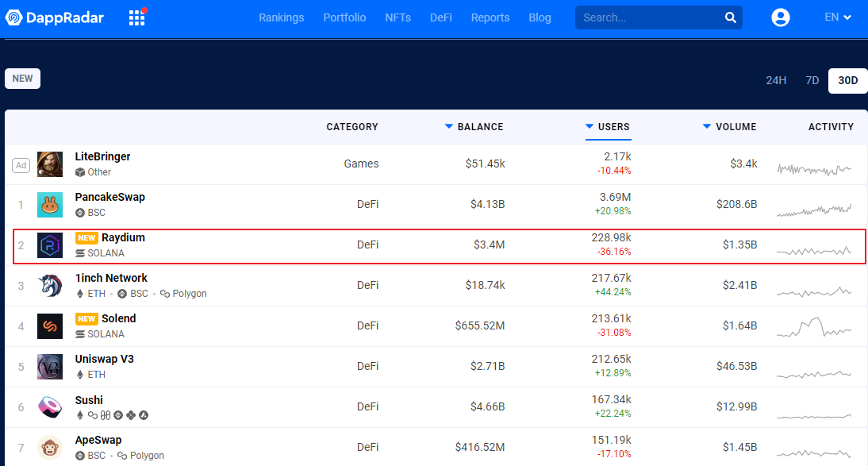Sort by the VOLUME column
This screenshot has height=466, width=868.
pyautogui.click(x=730, y=127)
